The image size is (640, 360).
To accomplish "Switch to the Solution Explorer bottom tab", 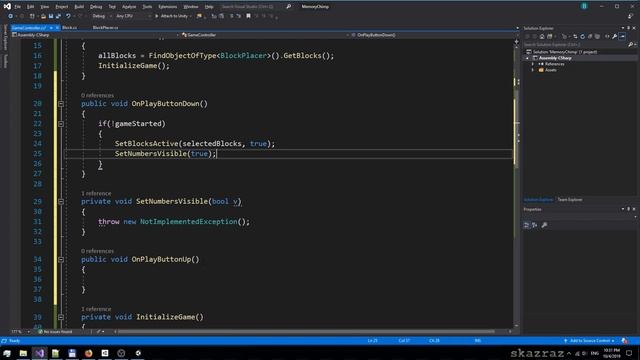I will 538,200.
